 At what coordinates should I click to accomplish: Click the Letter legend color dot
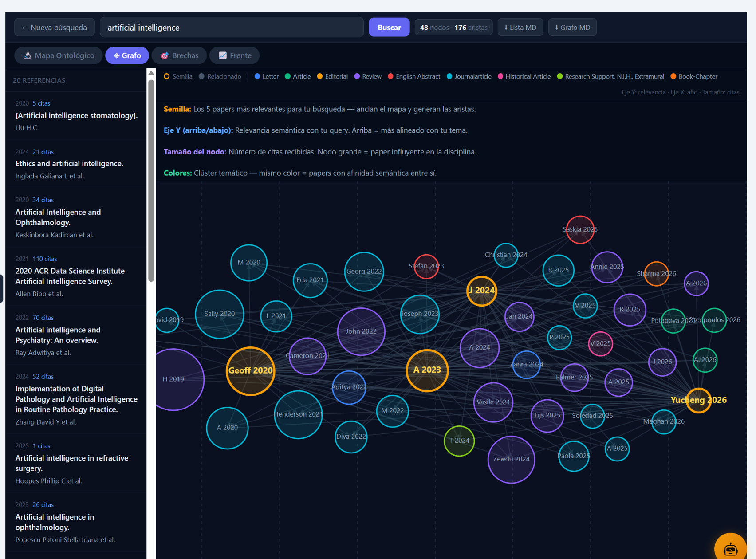click(x=257, y=76)
